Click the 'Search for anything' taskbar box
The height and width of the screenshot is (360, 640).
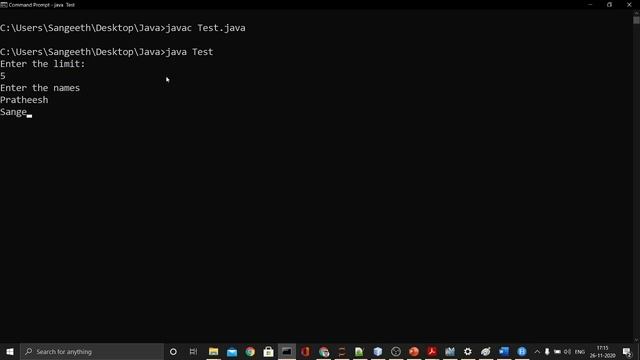point(92,351)
